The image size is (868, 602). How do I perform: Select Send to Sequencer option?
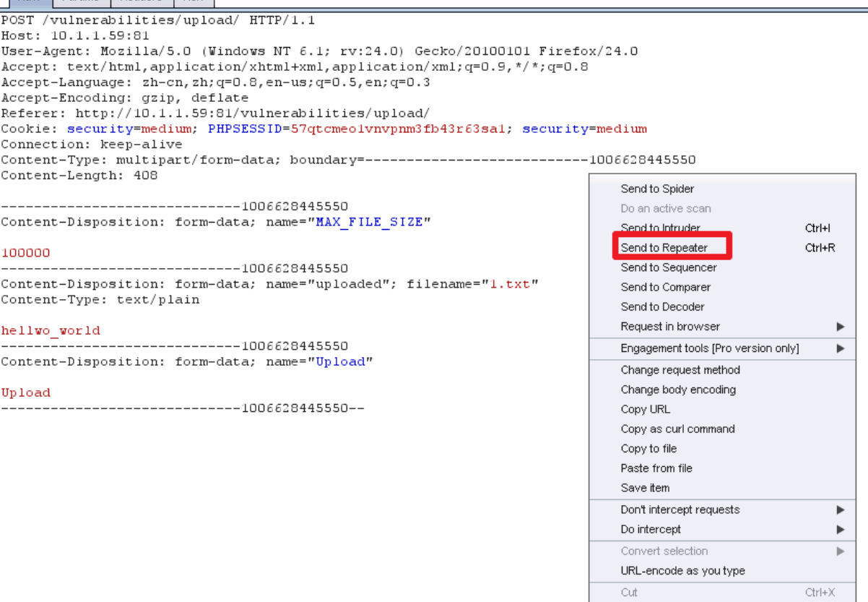tap(669, 267)
